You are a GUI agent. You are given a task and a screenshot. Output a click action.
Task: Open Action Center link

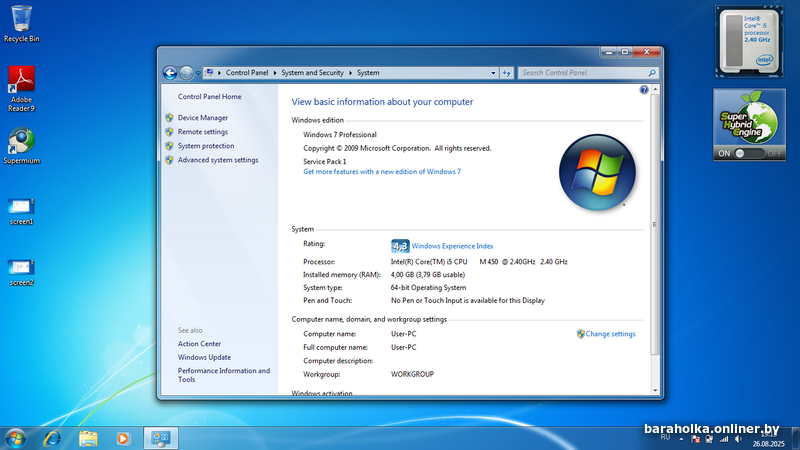point(199,344)
